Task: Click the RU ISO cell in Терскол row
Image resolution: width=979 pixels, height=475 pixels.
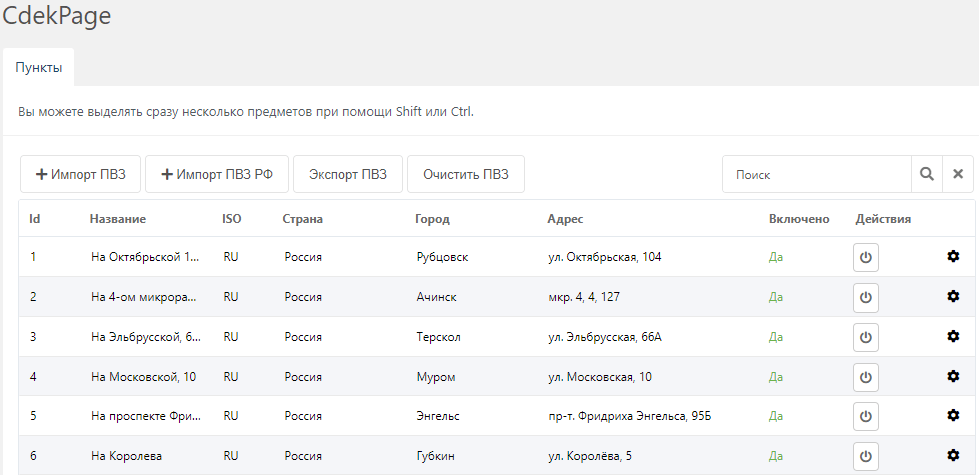Action: coord(231,337)
